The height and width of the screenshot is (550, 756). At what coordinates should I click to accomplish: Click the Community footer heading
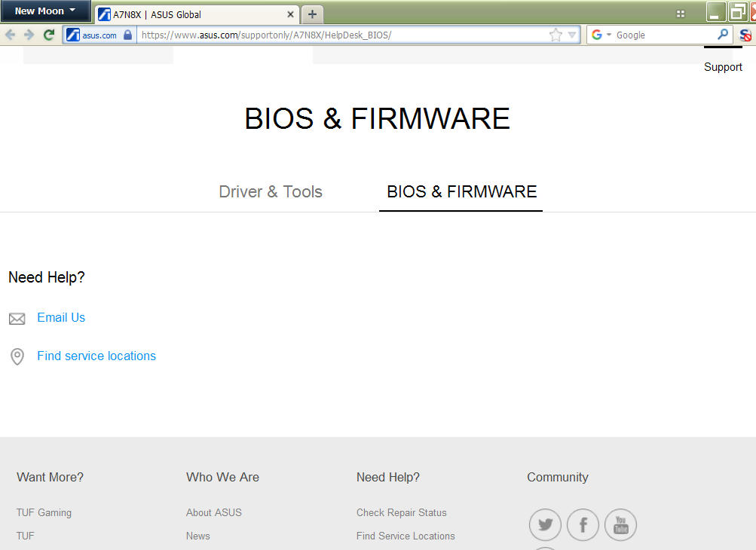(558, 477)
